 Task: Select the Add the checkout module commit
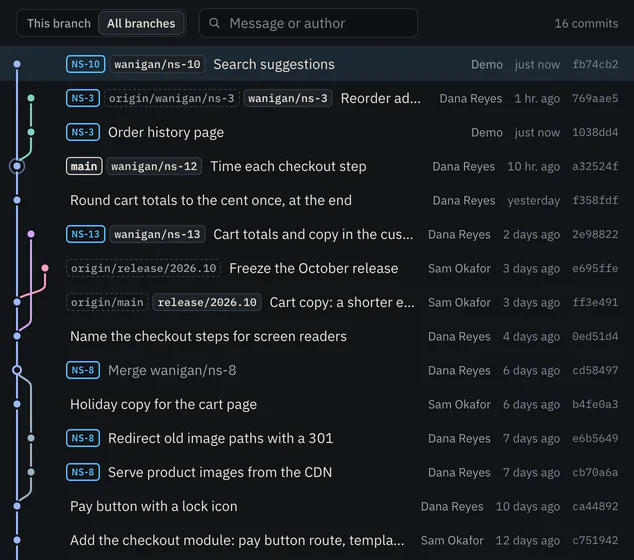coord(237,540)
